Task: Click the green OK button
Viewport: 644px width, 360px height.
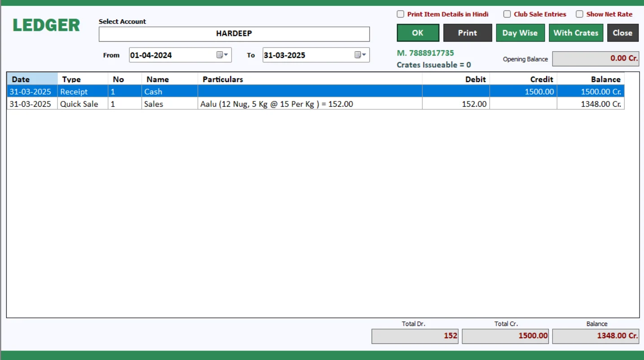Action: [x=418, y=33]
